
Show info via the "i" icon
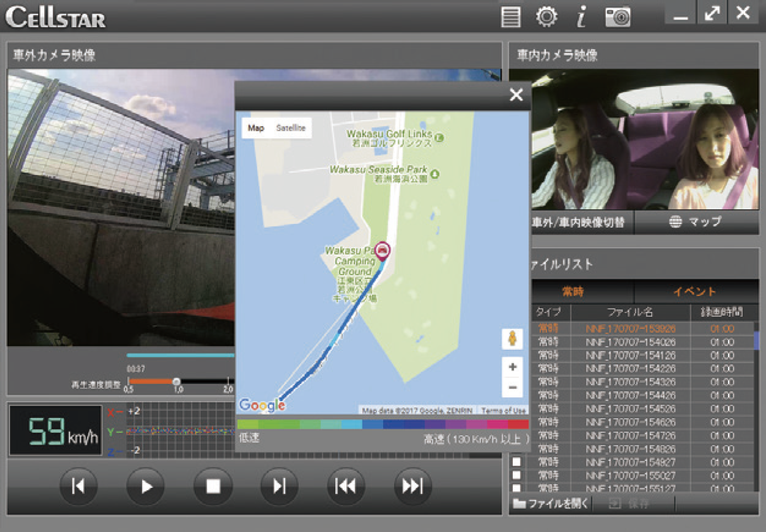tap(581, 17)
